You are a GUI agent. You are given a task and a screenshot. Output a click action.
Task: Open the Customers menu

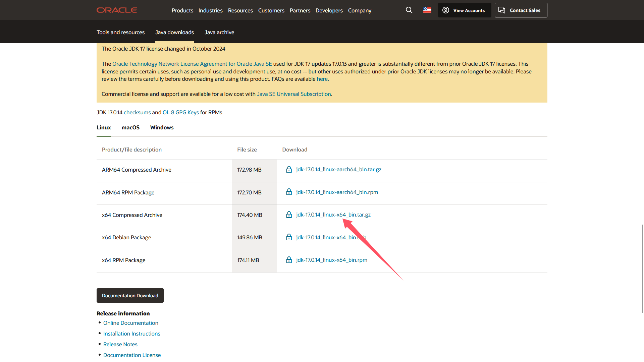pyautogui.click(x=271, y=10)
